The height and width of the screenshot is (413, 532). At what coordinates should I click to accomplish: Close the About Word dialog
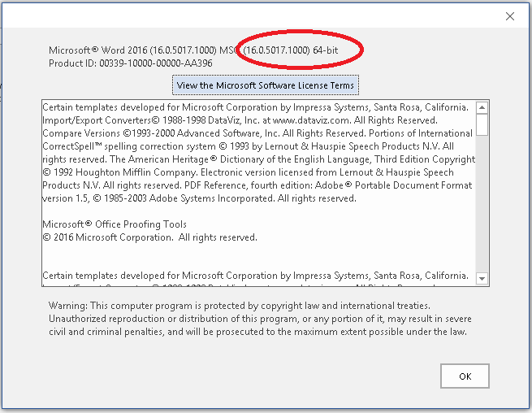click(x=509, y=16)
